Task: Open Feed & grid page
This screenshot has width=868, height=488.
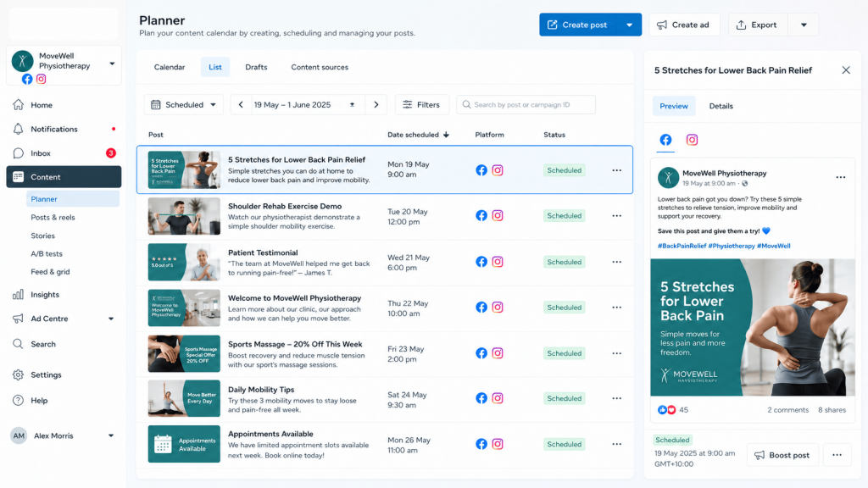Action: pyautogui.click(x=50, y=272)
